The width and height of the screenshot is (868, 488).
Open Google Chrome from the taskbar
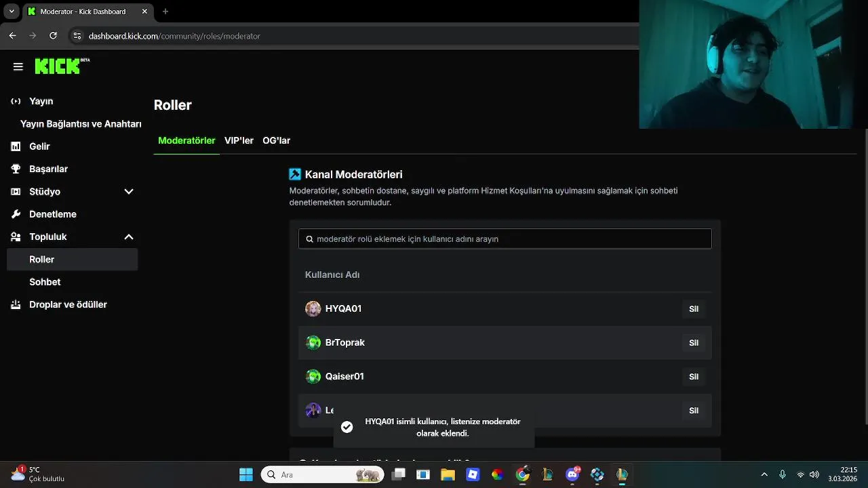pos(522,474)
